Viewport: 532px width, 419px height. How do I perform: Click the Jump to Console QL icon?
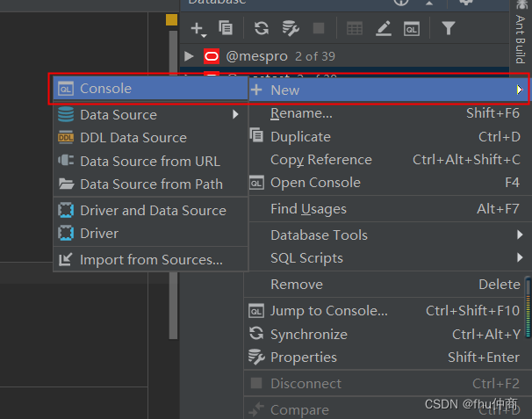(x=256, y=311)
